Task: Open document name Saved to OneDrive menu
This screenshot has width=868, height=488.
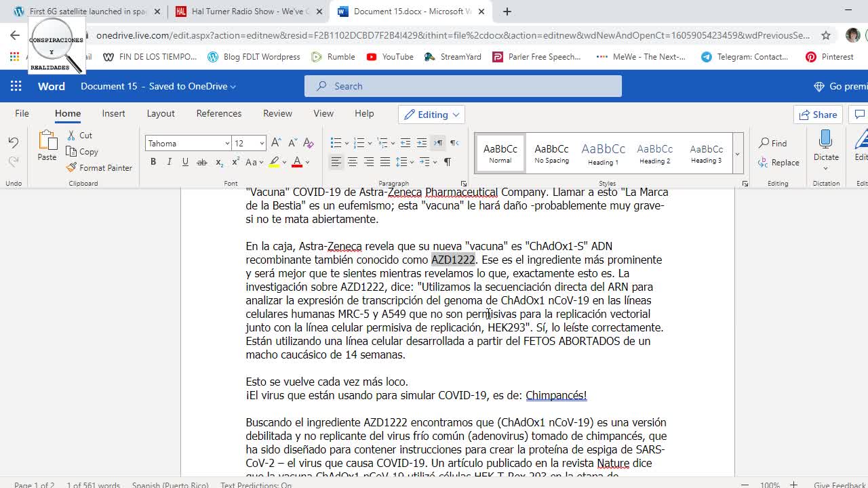Action: click(x=158, y=86)
